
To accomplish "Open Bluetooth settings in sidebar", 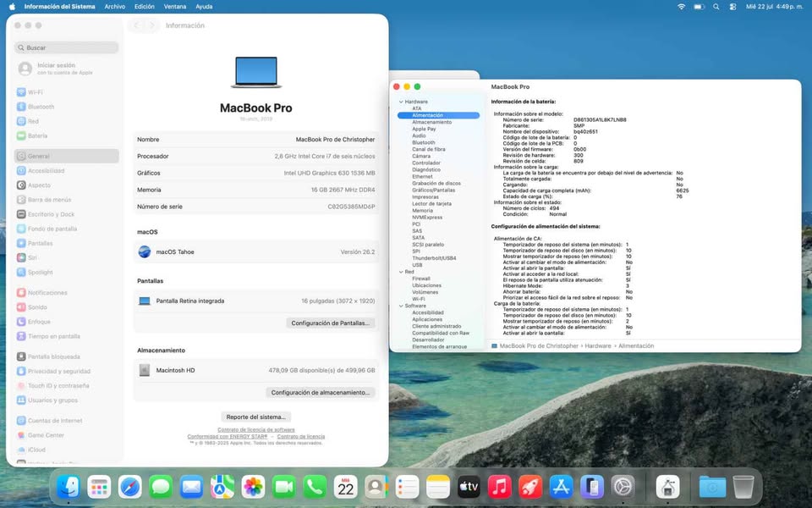I will point(67,107).
